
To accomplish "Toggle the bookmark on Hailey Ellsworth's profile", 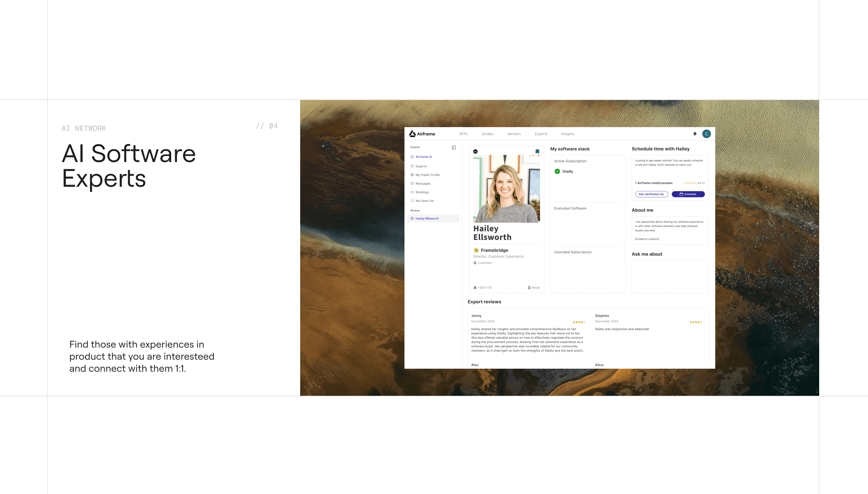I will tap(537, 151).
